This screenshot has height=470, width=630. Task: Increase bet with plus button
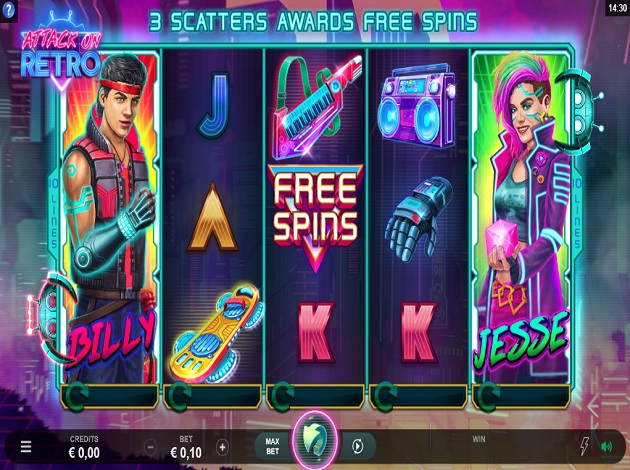(222, 447)
